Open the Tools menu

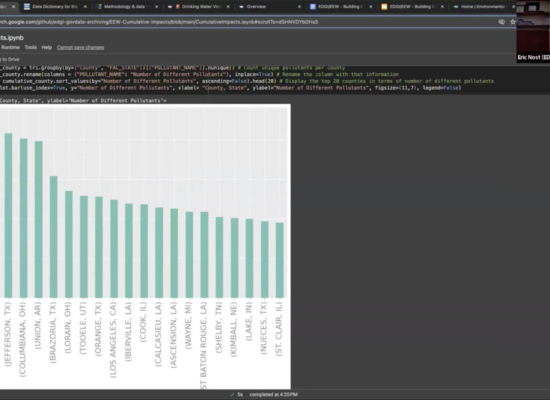pos(31,47)
